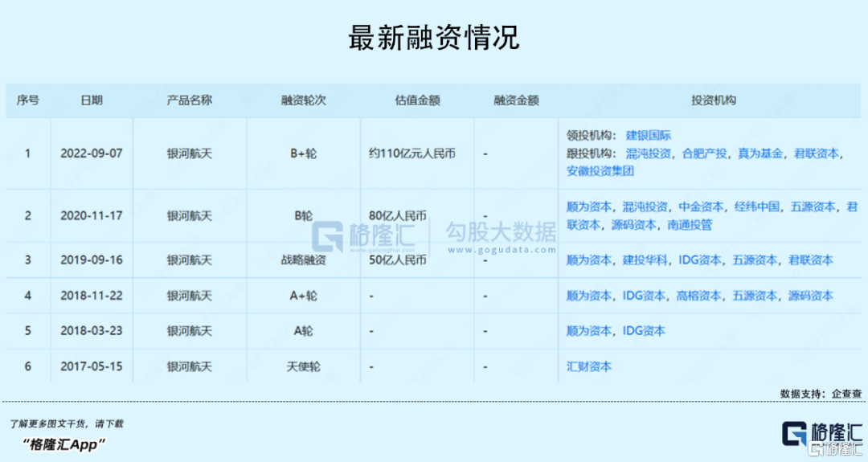Select 银河航天 in the 天使轮 row
This screenshot has width=868, height=462.
pos(190,366)
